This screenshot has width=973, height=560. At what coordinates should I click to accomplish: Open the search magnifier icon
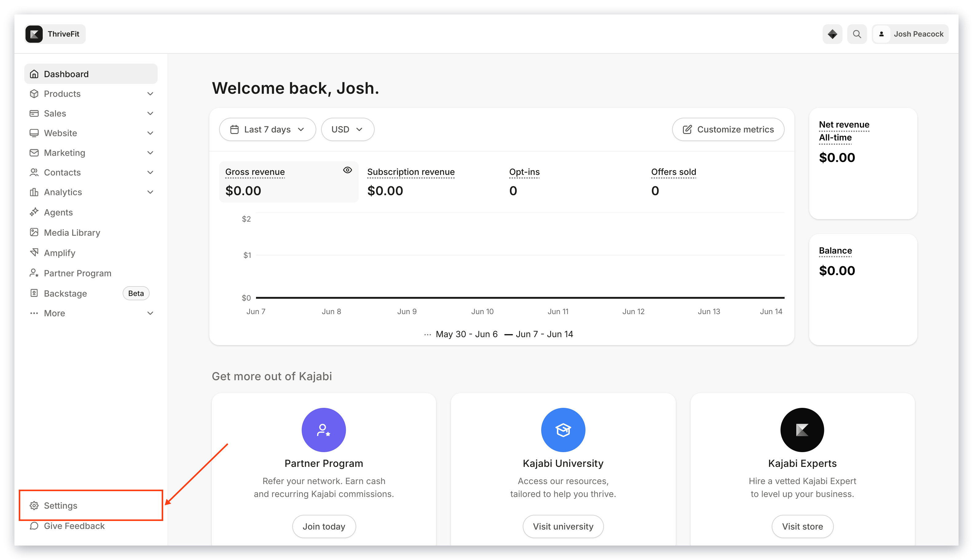coord(857,34)
